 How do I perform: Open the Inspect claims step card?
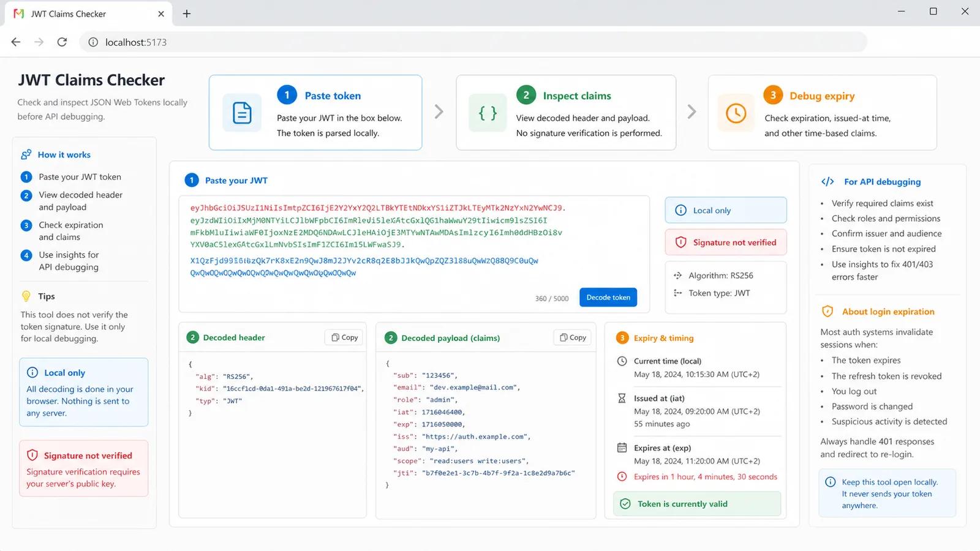coord(566,113)
